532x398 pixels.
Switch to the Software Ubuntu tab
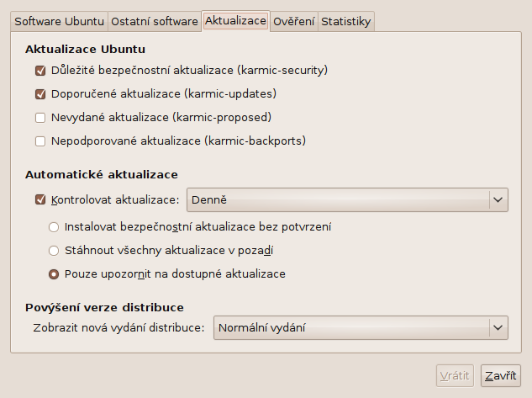(59, 21)
